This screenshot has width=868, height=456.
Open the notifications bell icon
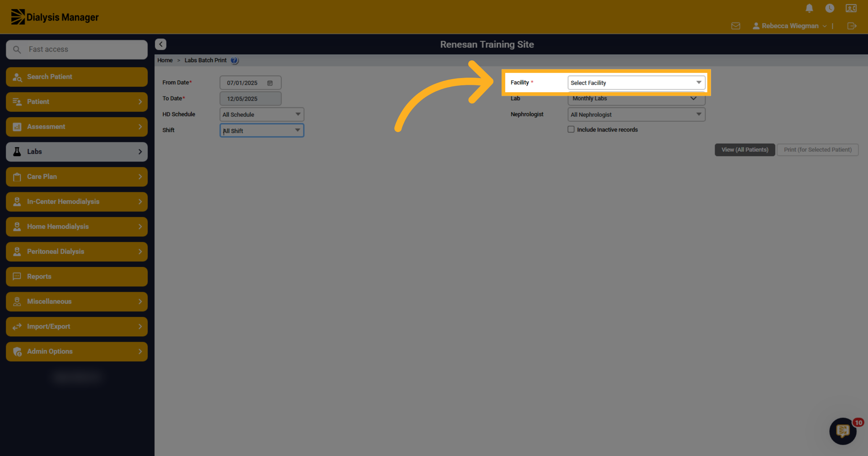click(x=809, y=8)
